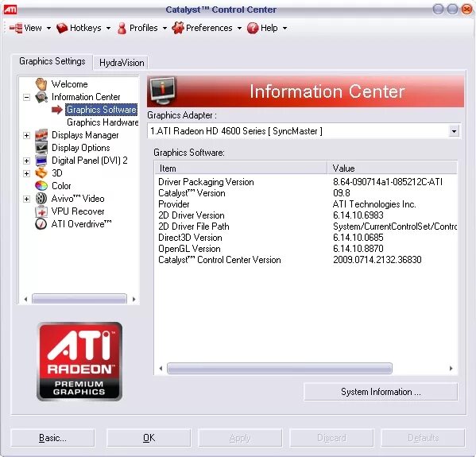Click the tree panel horizontal scrollbar thumb

point(79,299)
